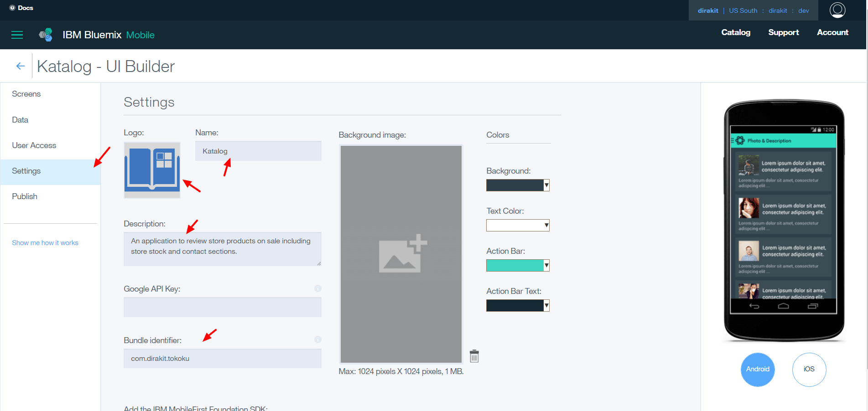The height and width of the screenshot is (411, 868).
Task: Select the Action Bar teal color swatch
Action: pyautogui.click(x=515, y=265)
